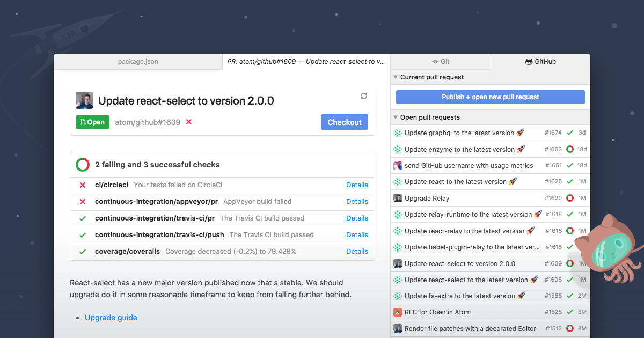This screenshot has width=644, height=338.
Task: Click the red X next to atom/github#1609
Action: 188,122
